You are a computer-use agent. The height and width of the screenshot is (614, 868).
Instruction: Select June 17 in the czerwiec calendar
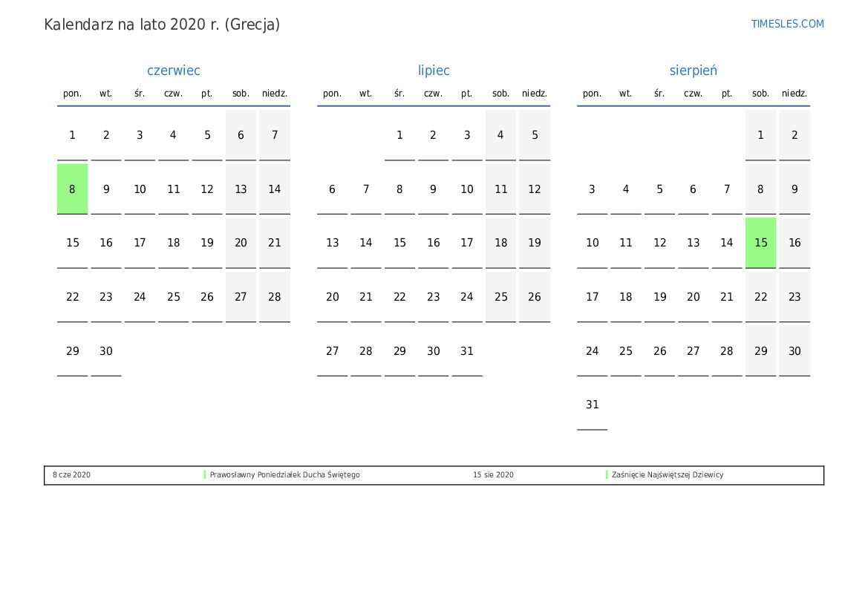(140, 243)
